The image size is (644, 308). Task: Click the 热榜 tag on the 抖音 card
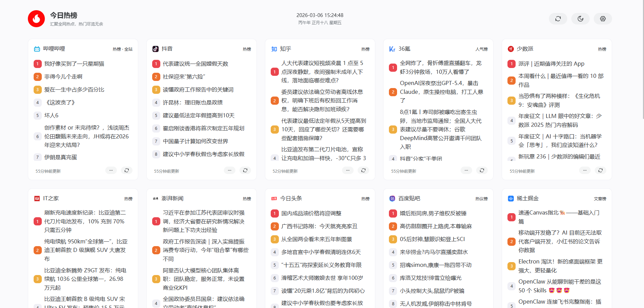[247, 49]
